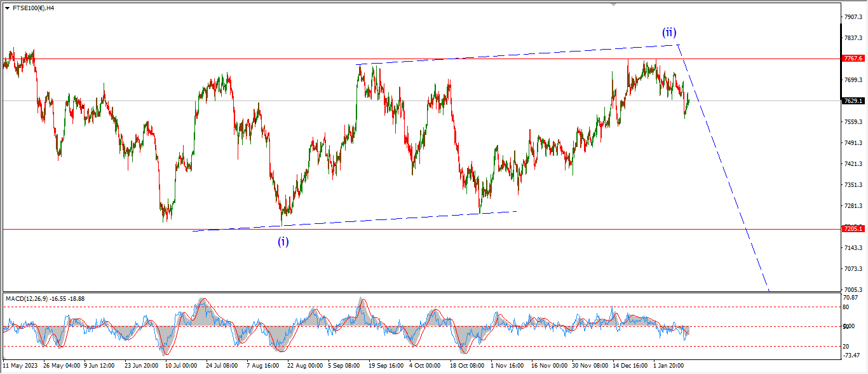Screen dimensions: 868x374
Task: Click the gray chart shift triangle marker
Action: pos(613,4)
